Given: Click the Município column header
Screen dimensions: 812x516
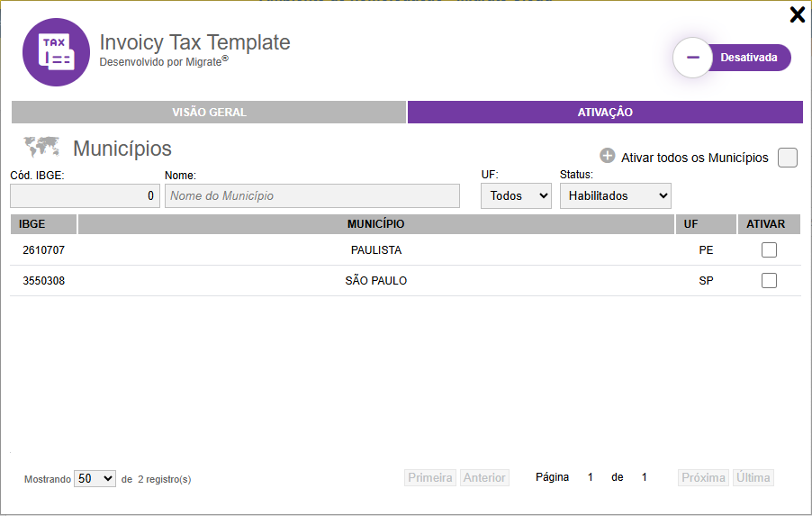Looking at the screenshot, I should point(376,224).
